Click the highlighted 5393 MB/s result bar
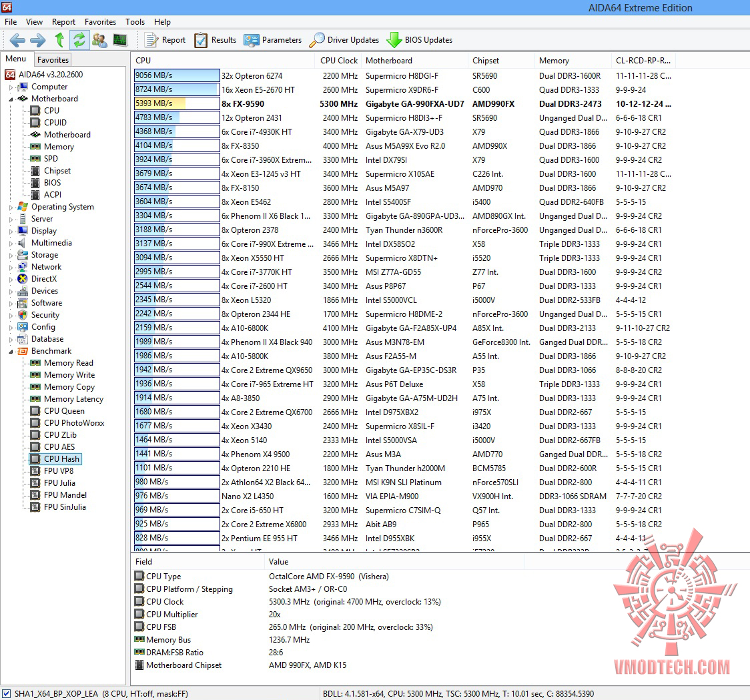The image size is (750, 700). [177, 104]
